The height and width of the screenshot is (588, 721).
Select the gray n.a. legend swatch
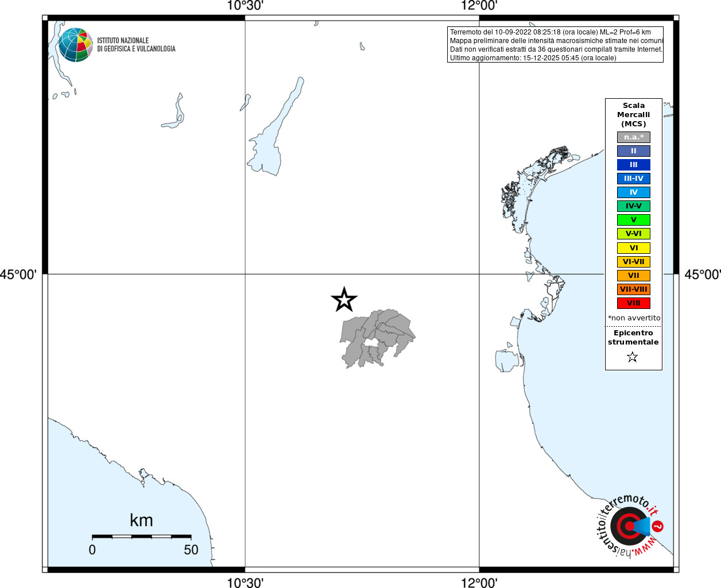(x=634, y=137)
